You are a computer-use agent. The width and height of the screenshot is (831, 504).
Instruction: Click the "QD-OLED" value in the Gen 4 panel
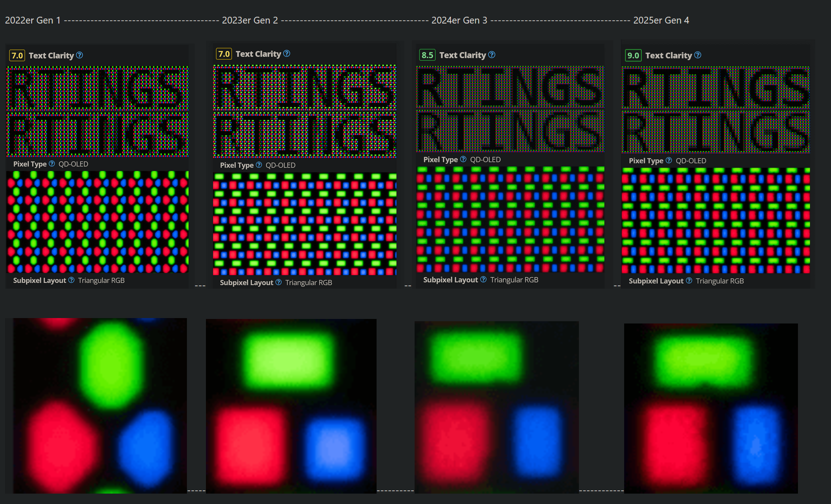coord(691,161)
